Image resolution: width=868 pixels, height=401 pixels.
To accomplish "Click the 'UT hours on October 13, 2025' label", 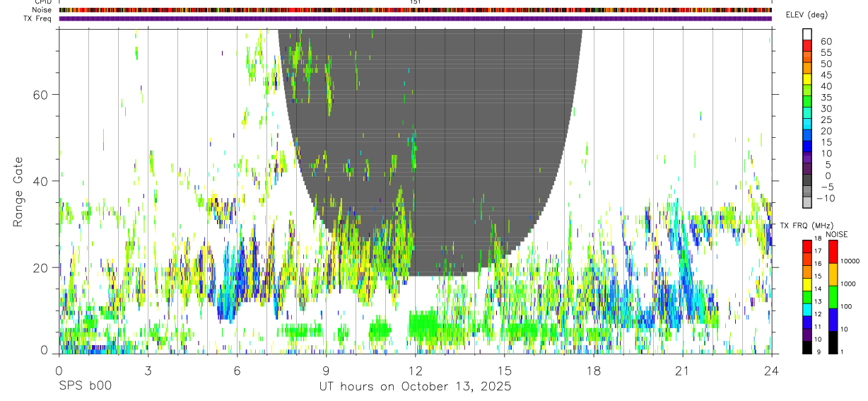I will [x=414, y=387].
